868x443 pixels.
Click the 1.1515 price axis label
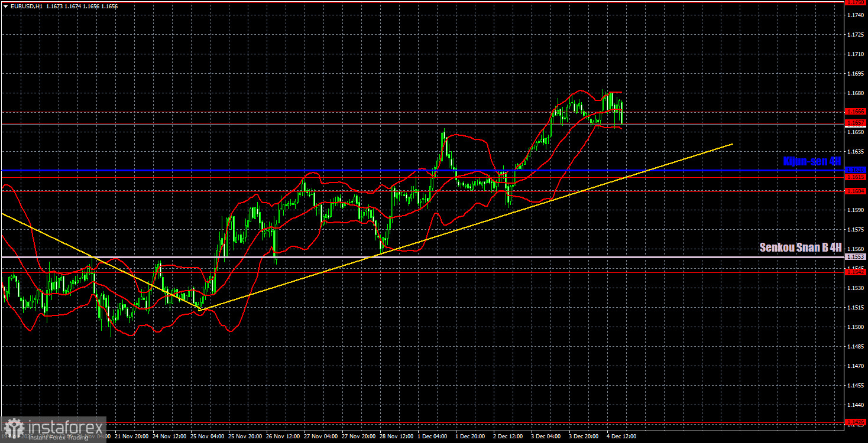point(856,307)
